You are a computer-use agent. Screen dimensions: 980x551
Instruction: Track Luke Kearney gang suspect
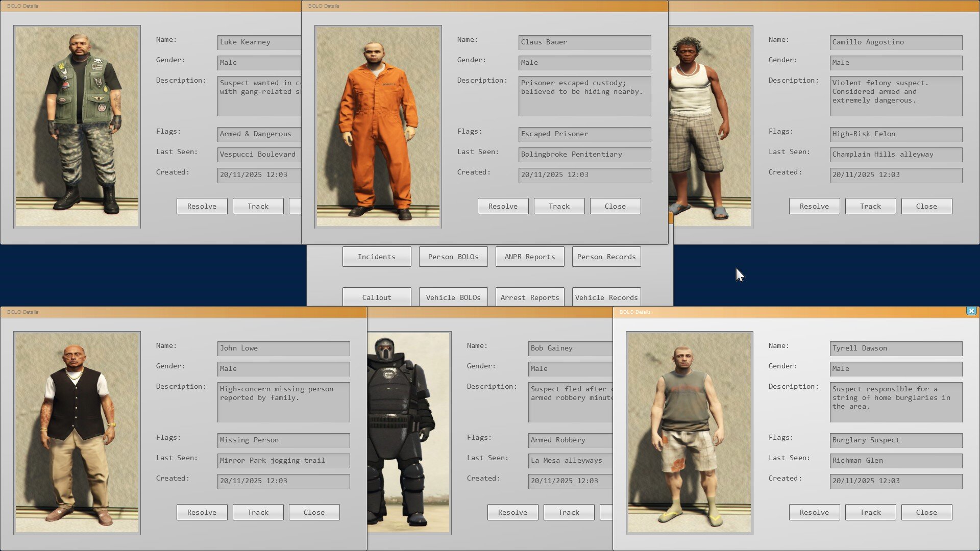coord(258,206)
